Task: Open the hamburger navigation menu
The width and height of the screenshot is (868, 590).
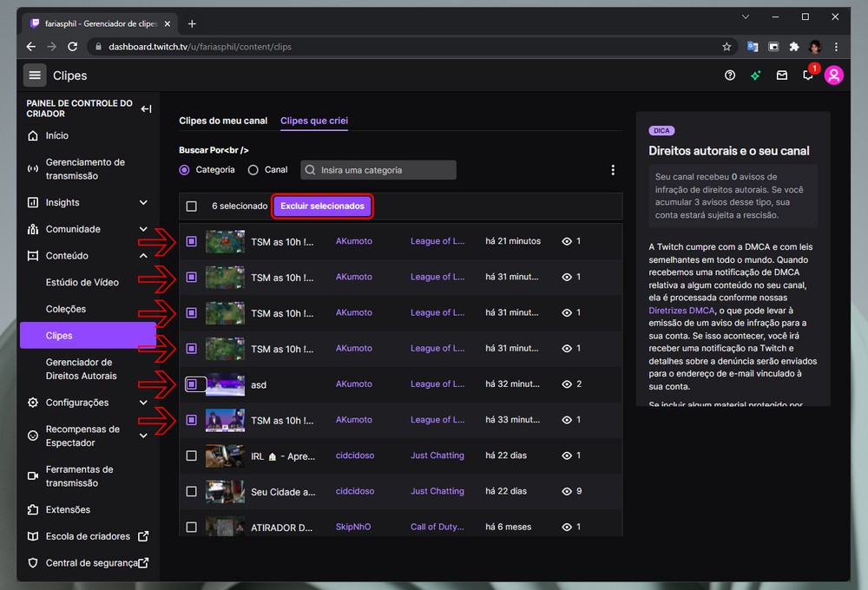Action: (x=35, y=75)
